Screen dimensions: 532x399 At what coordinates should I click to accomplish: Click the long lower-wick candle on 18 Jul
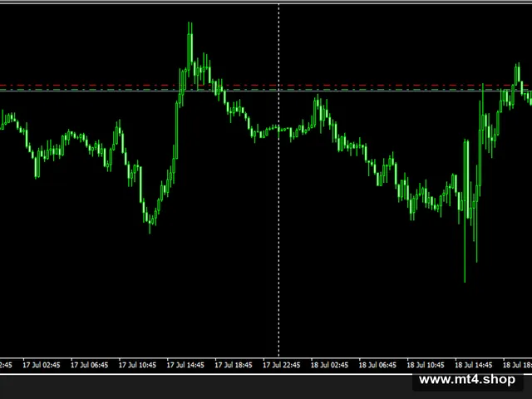(x=465, y=210)
